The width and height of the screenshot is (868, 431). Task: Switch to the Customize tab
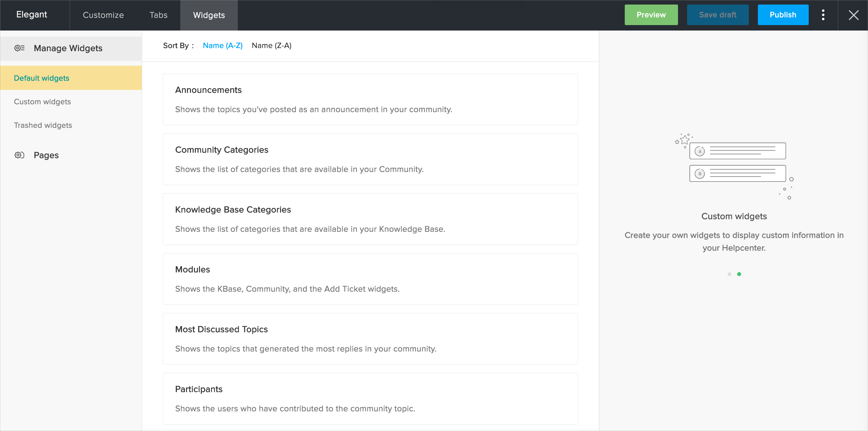coord(103,15)
